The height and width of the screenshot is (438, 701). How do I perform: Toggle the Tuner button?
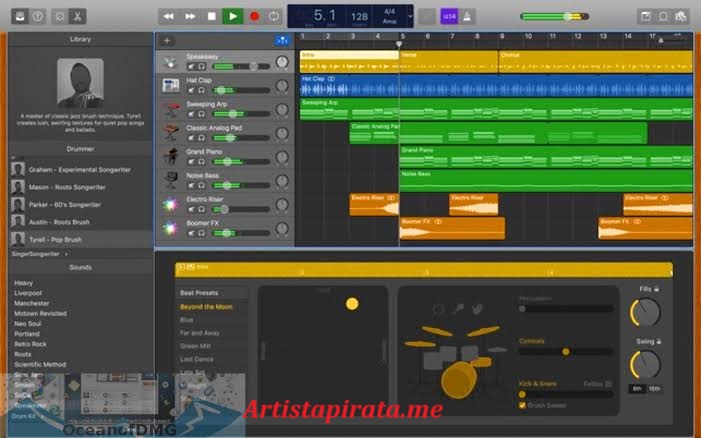tap(427, 17)
